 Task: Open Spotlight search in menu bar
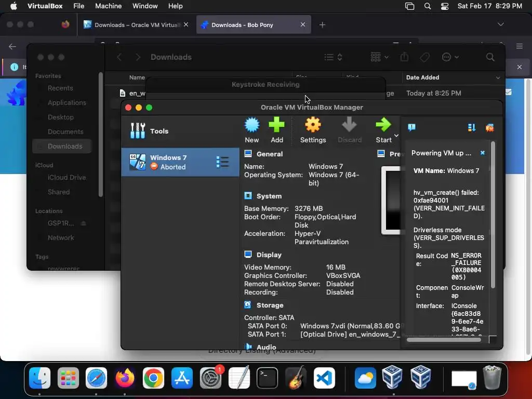(x=428, y=6)
